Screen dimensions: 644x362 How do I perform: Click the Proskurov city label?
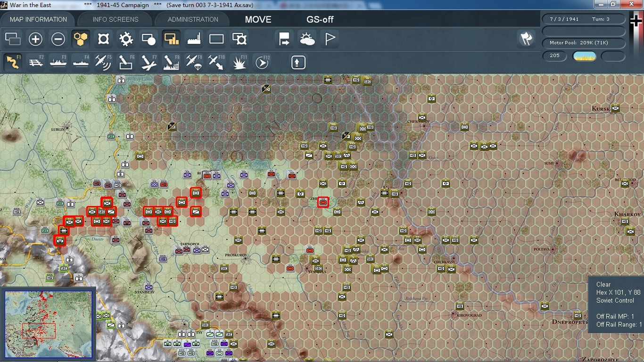tap(236, 255)
